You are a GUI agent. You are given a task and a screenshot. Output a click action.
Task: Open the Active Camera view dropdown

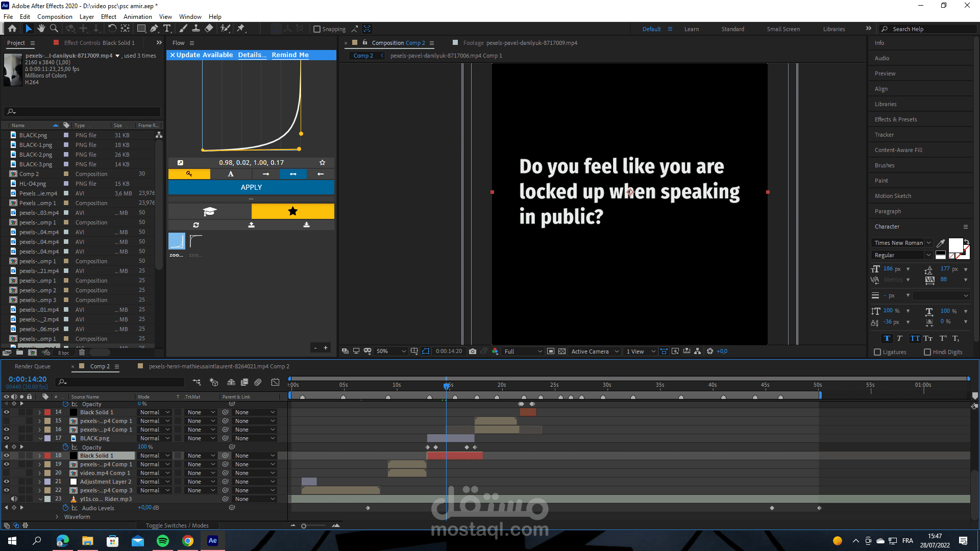(x=595, y=351)
